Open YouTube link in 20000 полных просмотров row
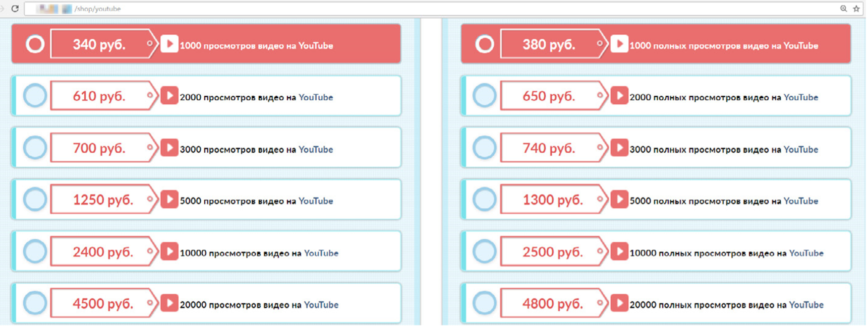The width and height of the screenshot is (868, 326). click(x=806, y=305)
